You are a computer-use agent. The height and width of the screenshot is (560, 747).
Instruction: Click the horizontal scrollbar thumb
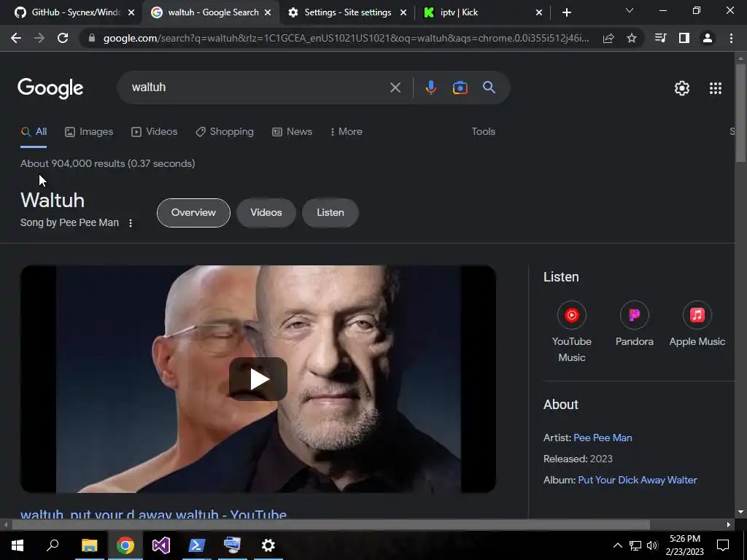[330, 525]
